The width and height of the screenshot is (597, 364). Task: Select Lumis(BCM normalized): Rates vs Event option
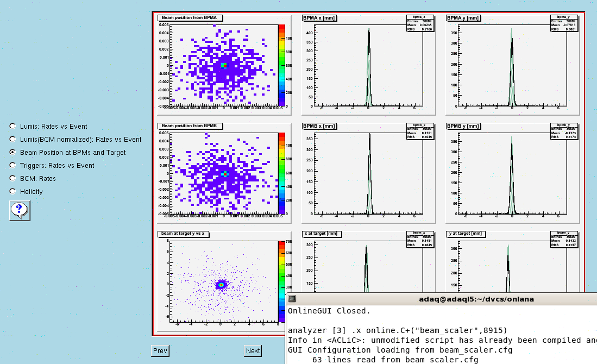(12, 140)
